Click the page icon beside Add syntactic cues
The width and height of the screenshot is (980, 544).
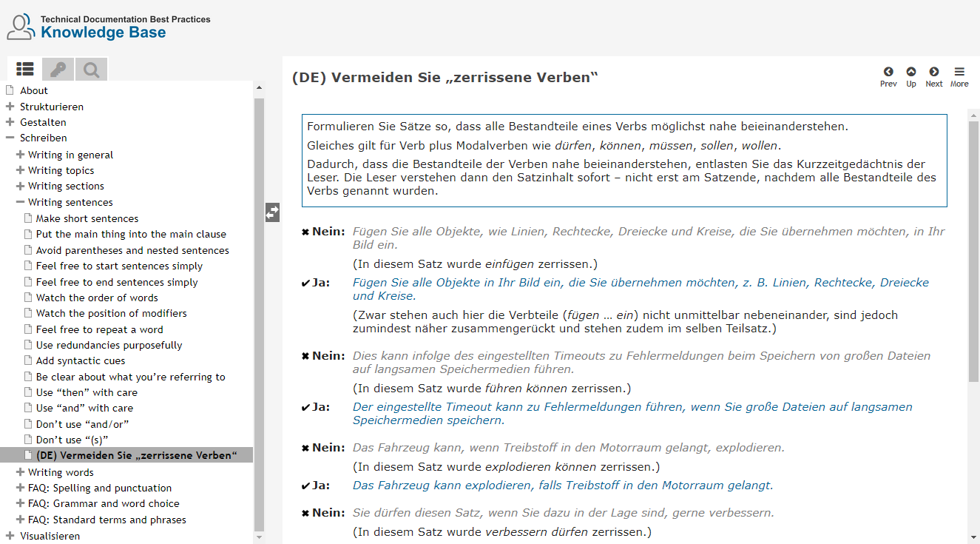click(28, 360)
